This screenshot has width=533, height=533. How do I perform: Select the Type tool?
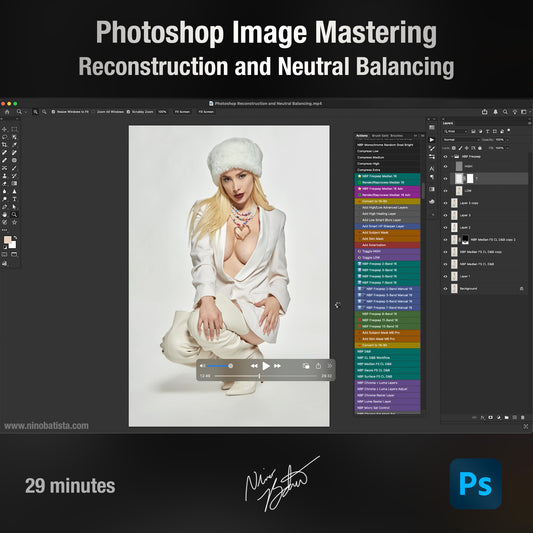[14, 199]
